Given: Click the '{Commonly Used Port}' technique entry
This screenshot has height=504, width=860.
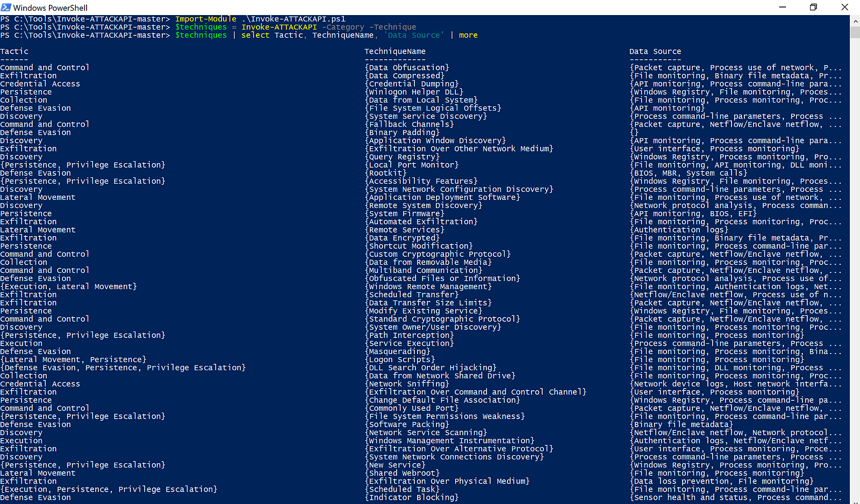Looking at the screenshot, I should pos(412,408).
